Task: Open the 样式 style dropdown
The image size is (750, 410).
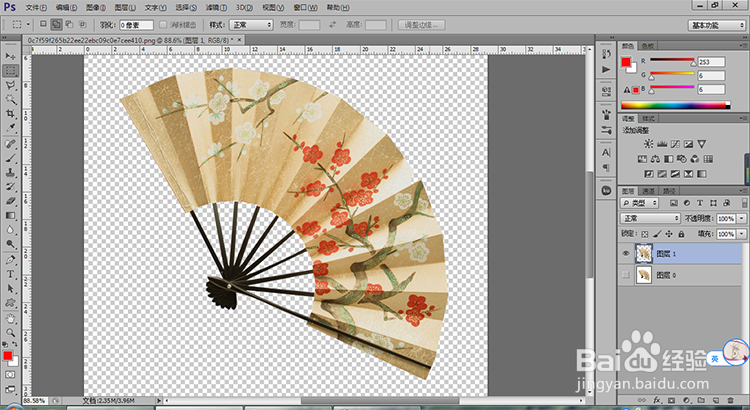Action: pos(251,25)
